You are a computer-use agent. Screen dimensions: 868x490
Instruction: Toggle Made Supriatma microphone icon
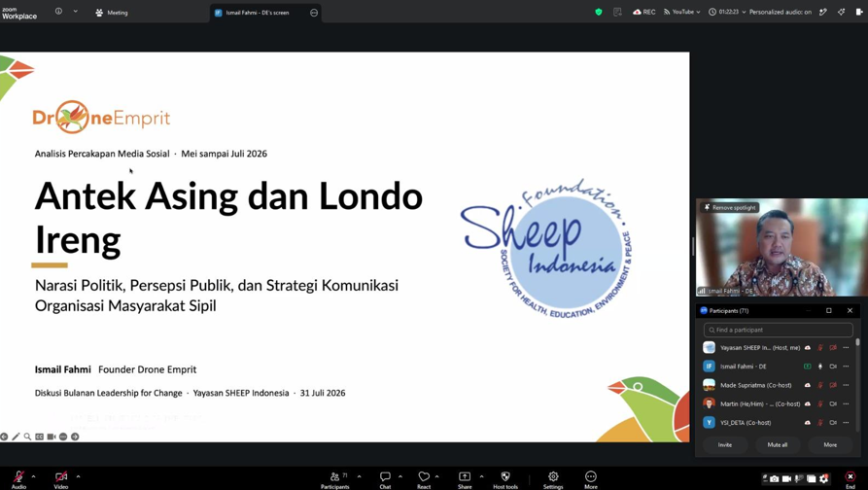point(820,385)
